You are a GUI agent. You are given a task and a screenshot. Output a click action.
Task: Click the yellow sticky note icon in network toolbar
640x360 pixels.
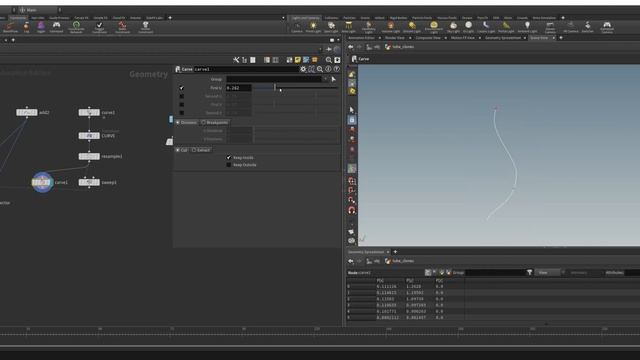tap(298, 60)
